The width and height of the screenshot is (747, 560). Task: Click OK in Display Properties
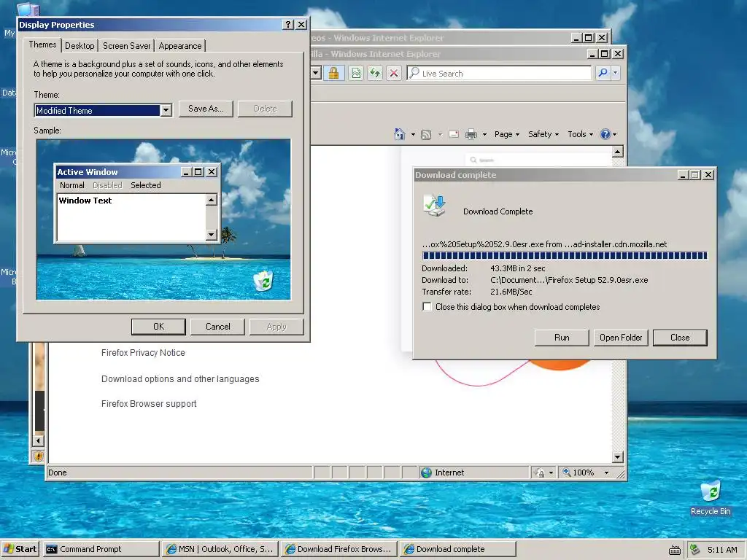(158, 327)
